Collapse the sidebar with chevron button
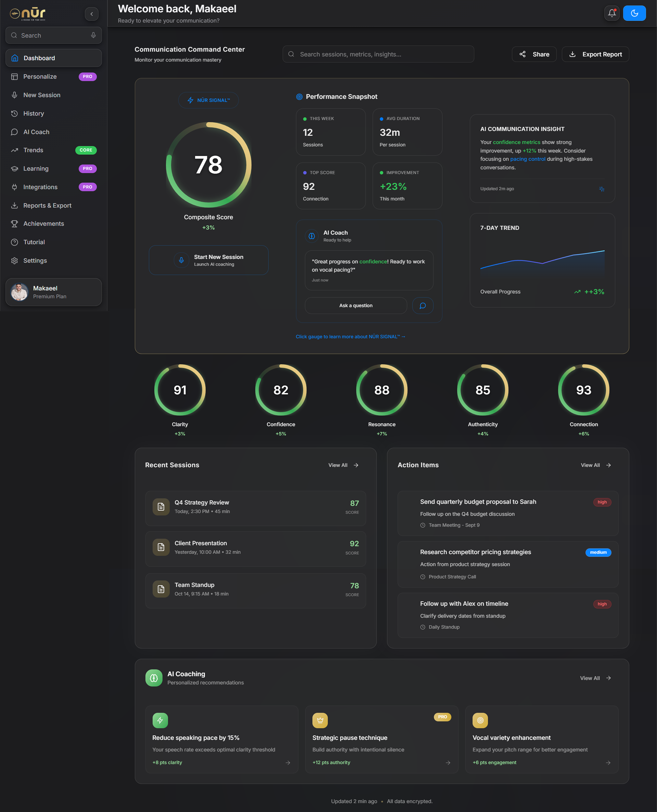This screenshot has width=657, height=812. pos(92,14)
